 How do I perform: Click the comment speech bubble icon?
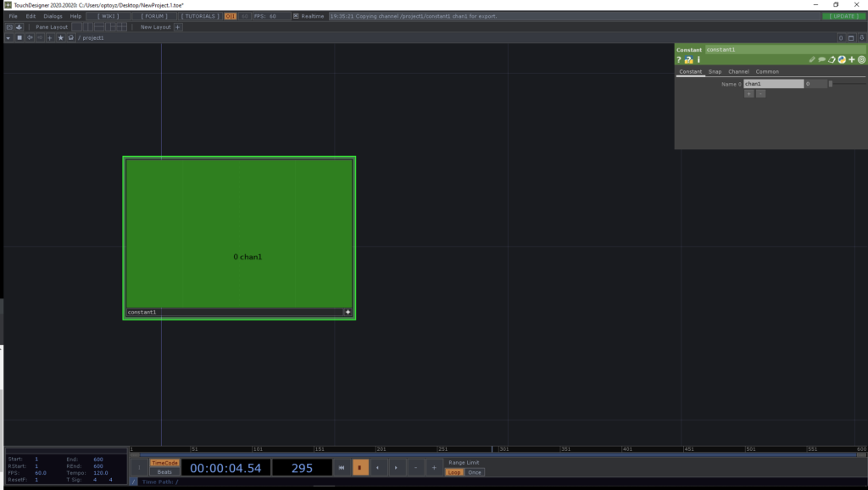821,60
